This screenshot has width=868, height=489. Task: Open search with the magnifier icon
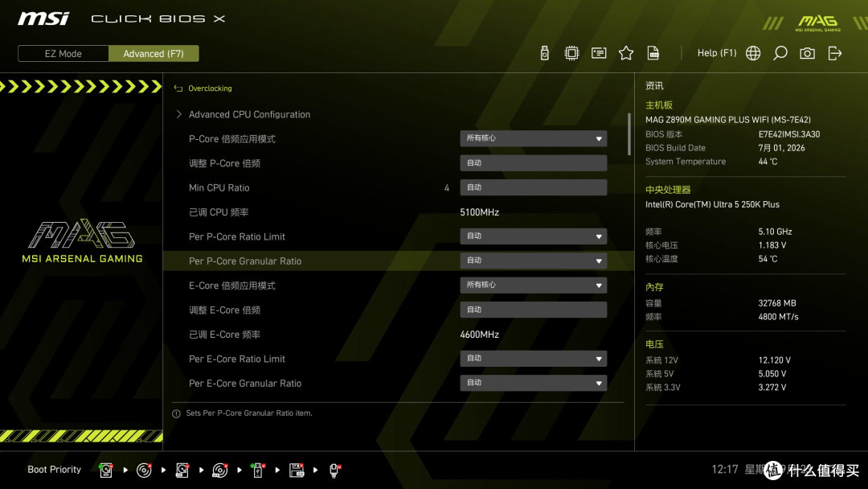pos(780,53)
